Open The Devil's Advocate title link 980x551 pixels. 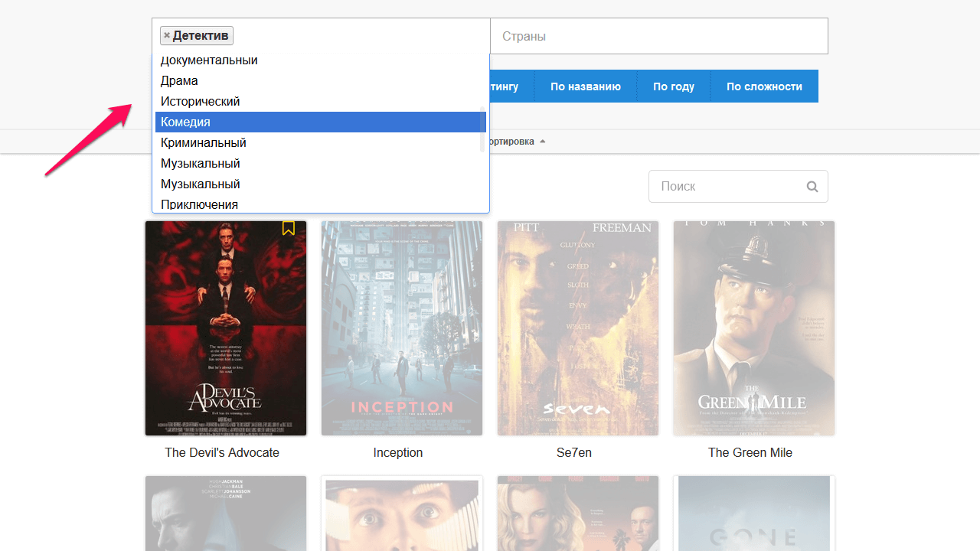[222, 453]
